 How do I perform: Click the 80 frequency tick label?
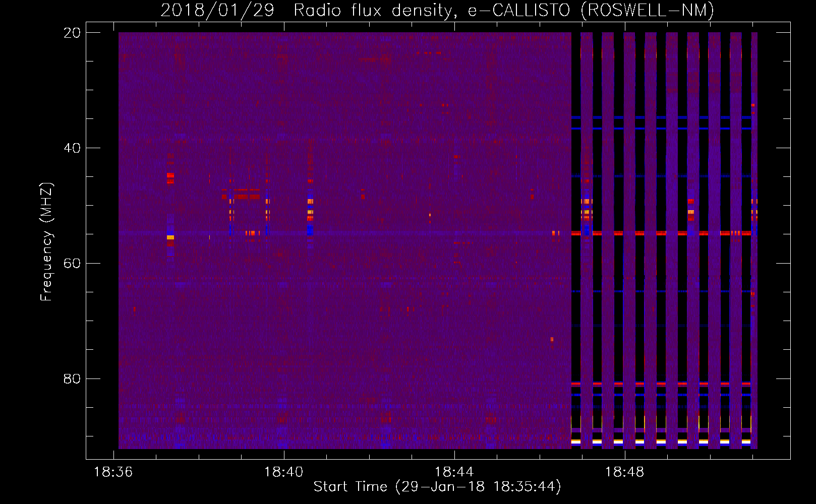(72, 379)
